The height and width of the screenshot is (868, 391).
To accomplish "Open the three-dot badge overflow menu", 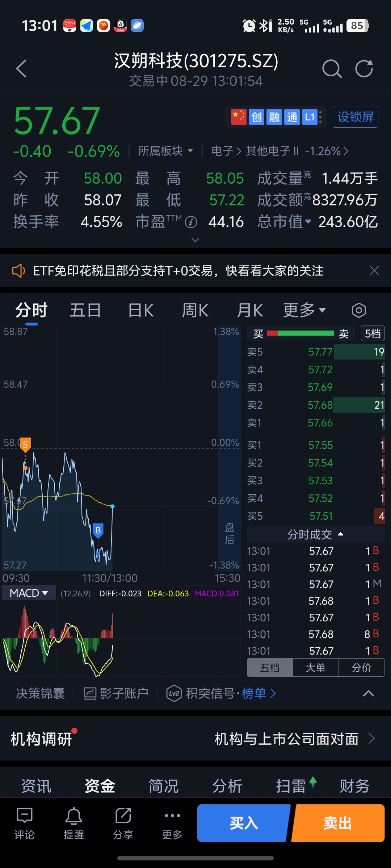I will 321,117.
